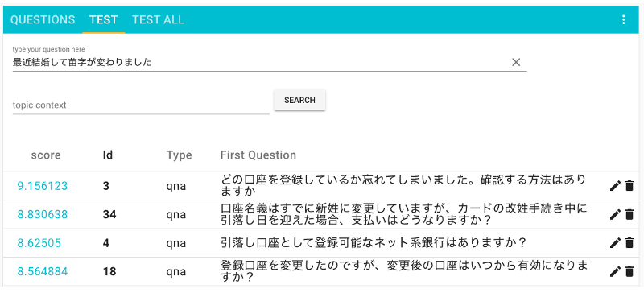Click into the question input field
644x293 pixels.
click(261, 63)
